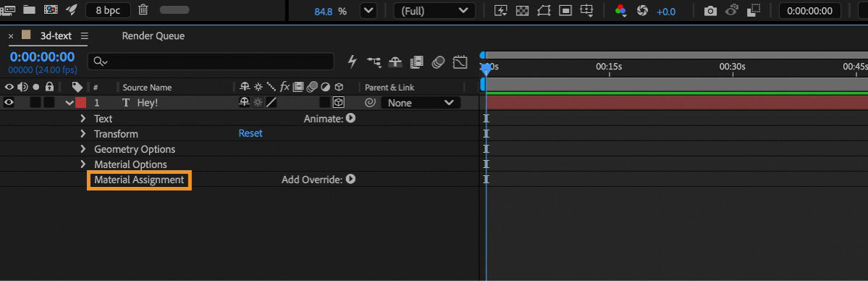Open the parent None dropdown
868x281 pixels.
tap(421, 103)
